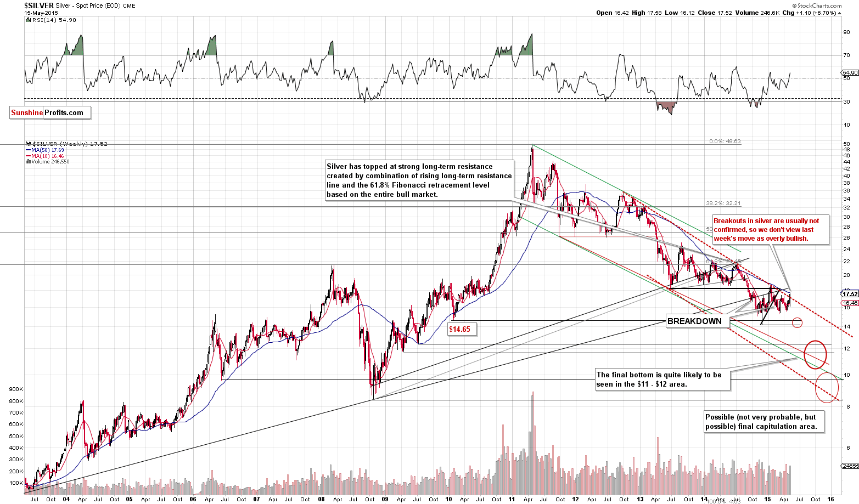
Task: Click the 90 level on RSI axis
Action: [846, 32]
